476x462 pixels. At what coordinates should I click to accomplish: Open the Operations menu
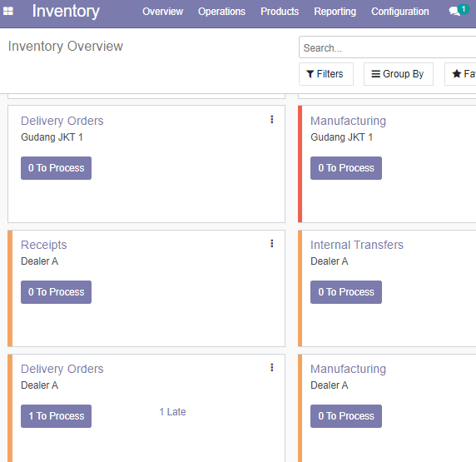tap(221, 12)
